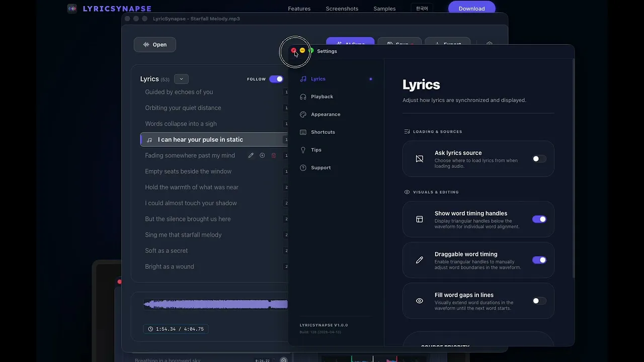Screen dimensions: 644x362
Task: Click the purple audio waveform overview
Action: click(215, 304)
